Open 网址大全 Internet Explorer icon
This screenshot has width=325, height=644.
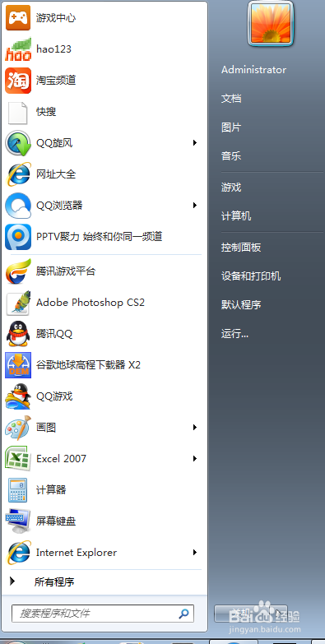coord(18,174)
